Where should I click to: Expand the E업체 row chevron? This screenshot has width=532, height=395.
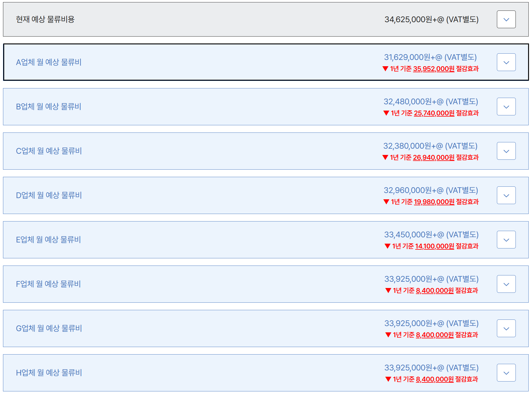[x=506, y=240]
